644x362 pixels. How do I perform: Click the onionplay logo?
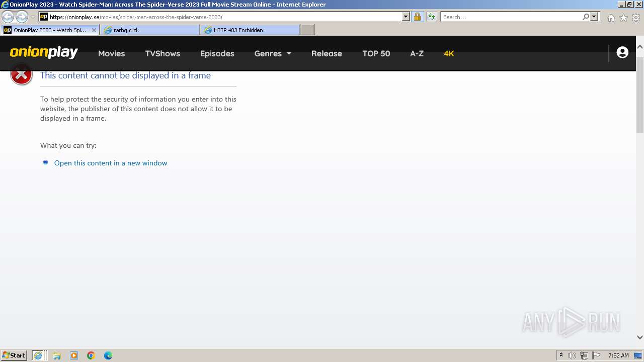click(x=44, y=53)
